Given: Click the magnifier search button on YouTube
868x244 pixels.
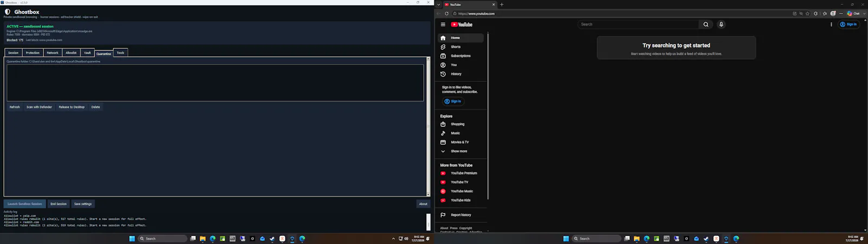Looking at the screenshot, I should click(x=706, y=24).
